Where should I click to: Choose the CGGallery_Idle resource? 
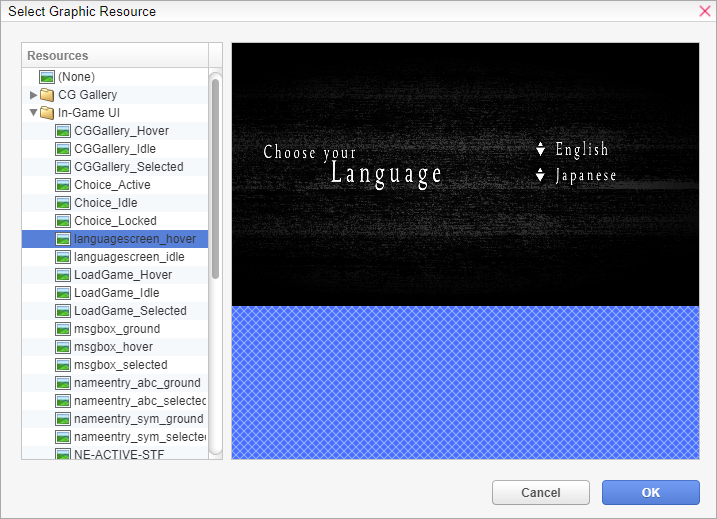(x=115, y=149)
